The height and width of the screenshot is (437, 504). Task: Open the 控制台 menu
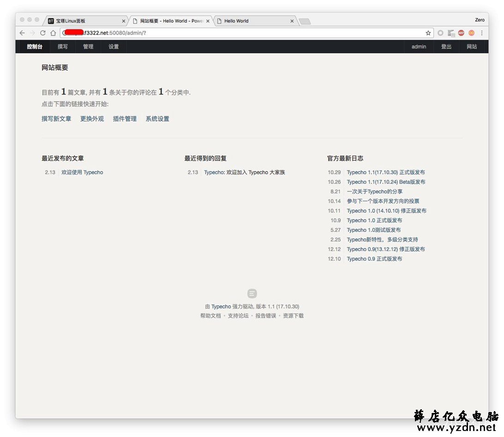coord(35,47)
